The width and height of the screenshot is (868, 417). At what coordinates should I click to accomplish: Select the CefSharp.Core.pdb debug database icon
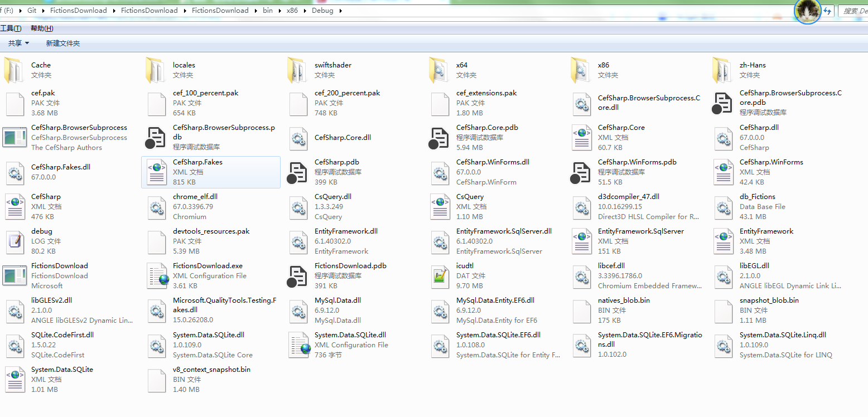(x=439, y=138)
